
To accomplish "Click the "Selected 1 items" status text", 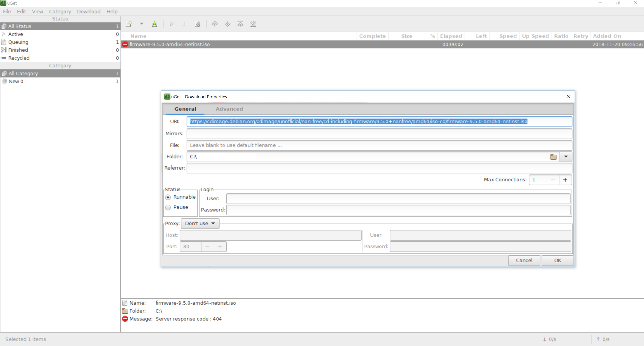I will 26,339.
